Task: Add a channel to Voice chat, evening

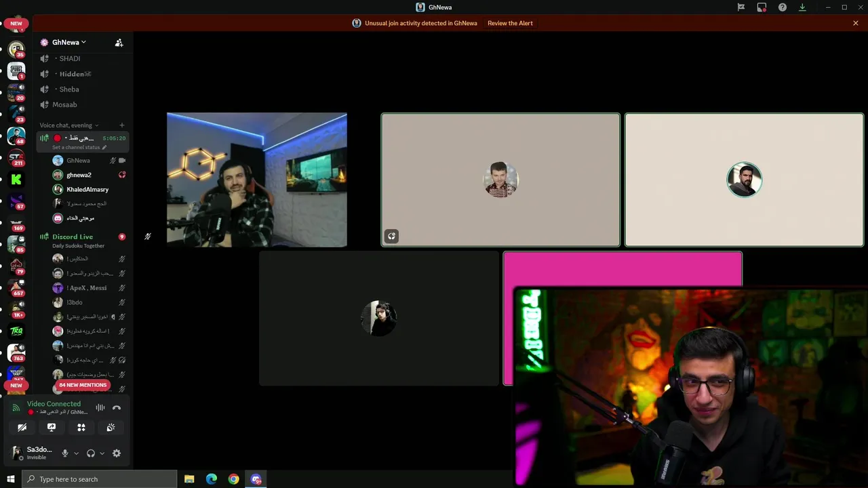Action: 122,125
